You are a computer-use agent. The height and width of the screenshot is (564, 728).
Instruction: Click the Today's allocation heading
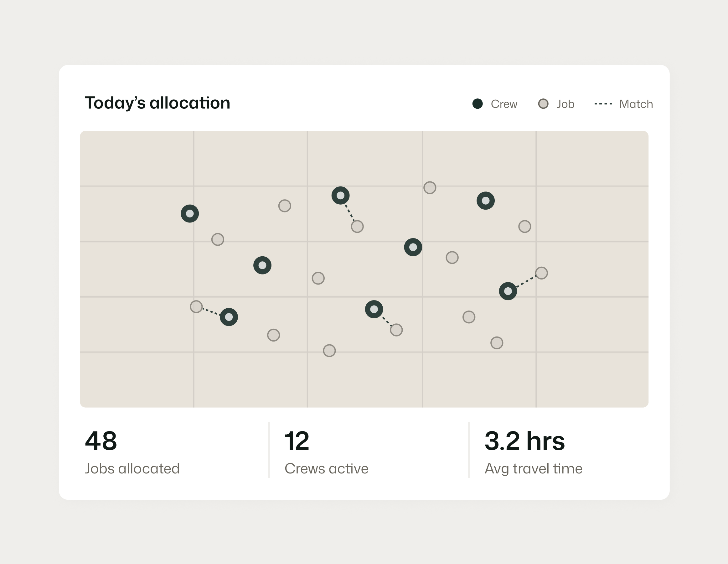pyautogui.click(x=157, y=103)
